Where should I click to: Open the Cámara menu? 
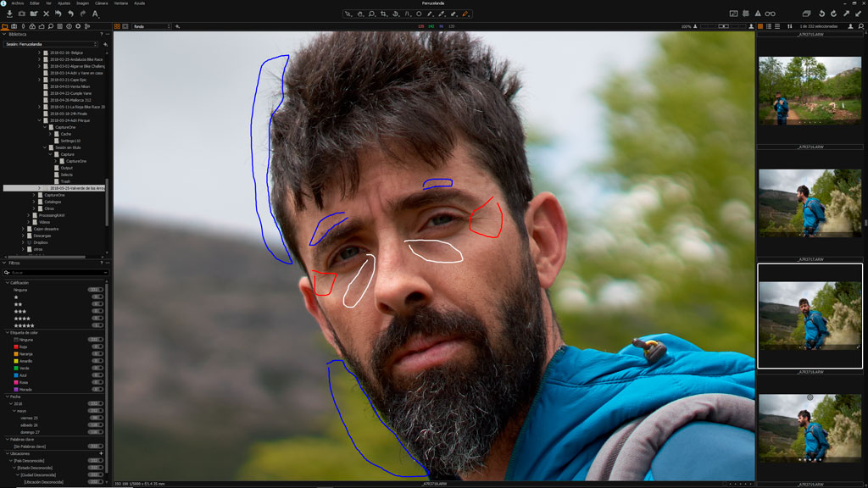click(101, 3)
